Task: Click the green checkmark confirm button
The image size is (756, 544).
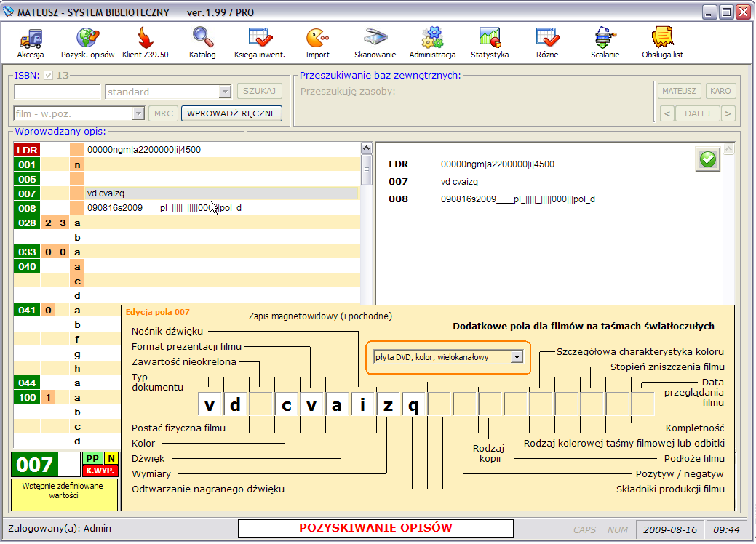Action: pos(707,159)
